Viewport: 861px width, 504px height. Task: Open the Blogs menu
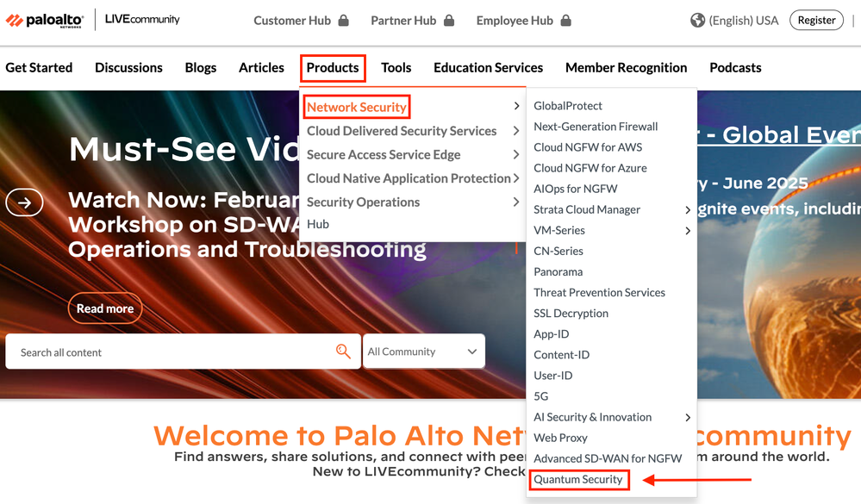pyautogui.click(x=201, y=67)
